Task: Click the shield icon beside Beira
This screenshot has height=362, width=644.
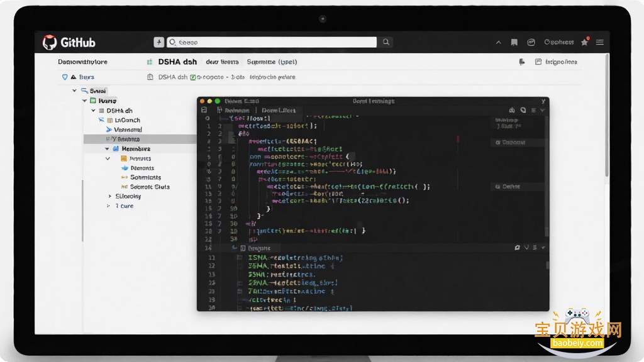Action: coord(65,77)
